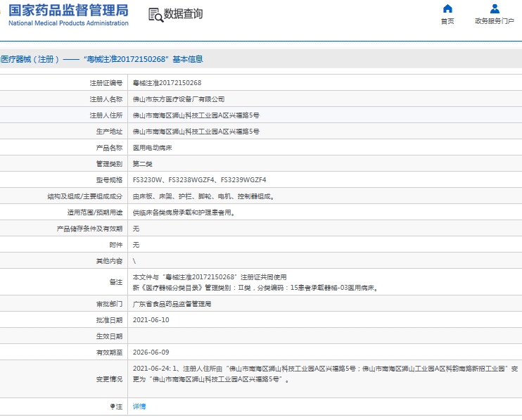
Task: Select approval date 2021-06-10
Action: pos(151,320)
